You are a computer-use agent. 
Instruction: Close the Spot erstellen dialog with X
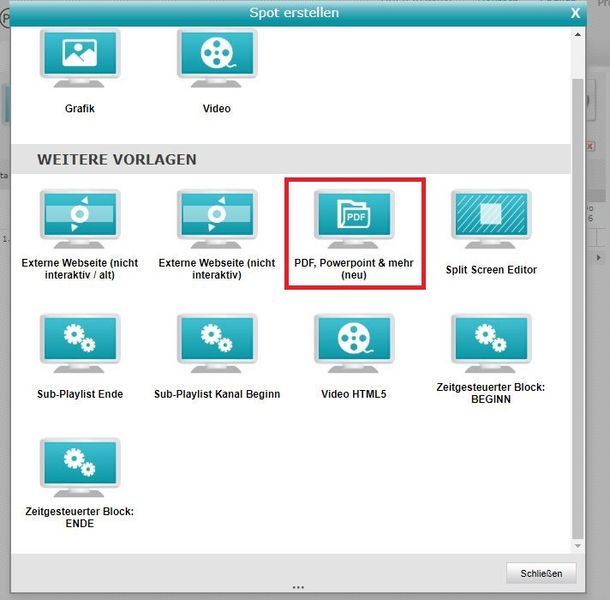(575, 13)
